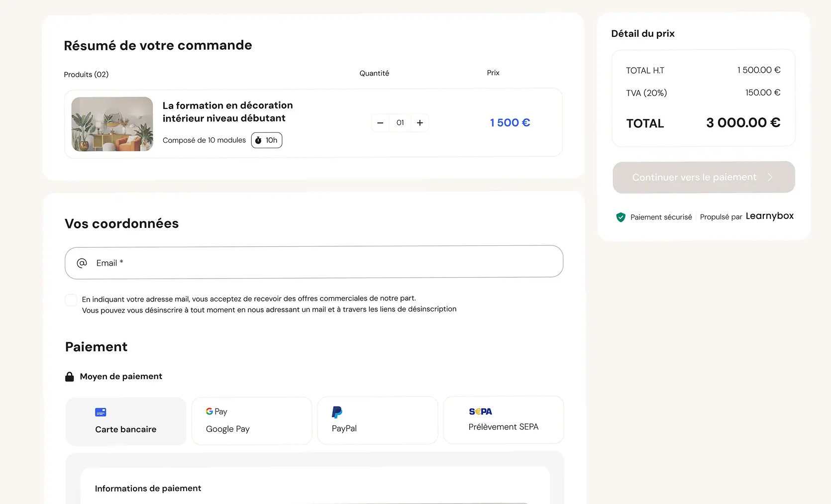Click the TVA (20%) label
Viewport: 831px width, 504px height.
click(x=646, y=93)
